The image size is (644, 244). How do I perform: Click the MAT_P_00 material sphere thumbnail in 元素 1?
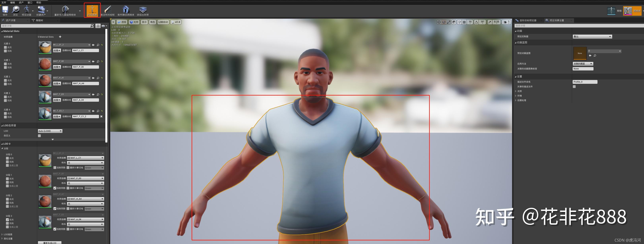(45, 64)
